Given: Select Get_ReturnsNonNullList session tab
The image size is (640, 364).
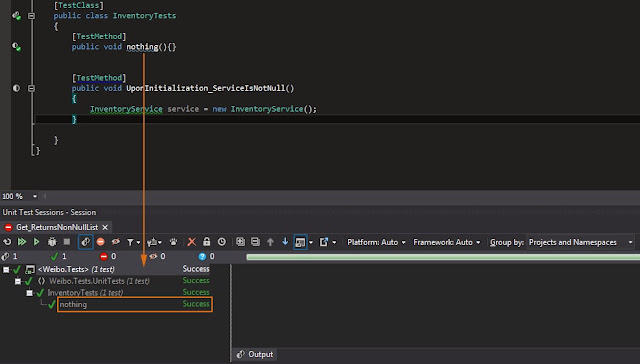Looking at the screenshot, I should pos(57,227).
